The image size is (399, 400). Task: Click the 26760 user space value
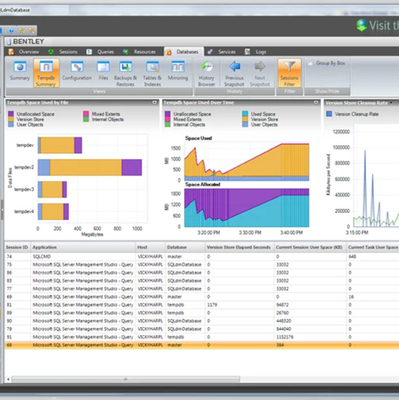282,313
